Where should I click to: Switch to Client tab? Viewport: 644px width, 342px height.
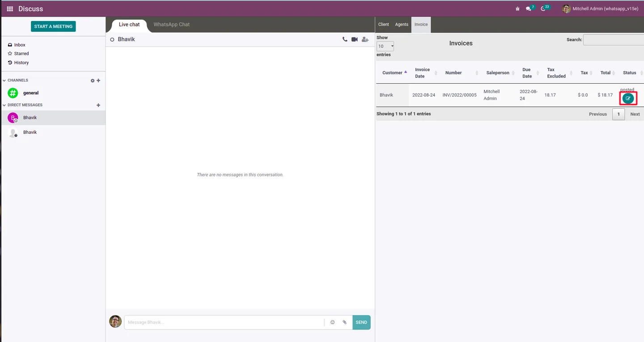coord(384,25)
